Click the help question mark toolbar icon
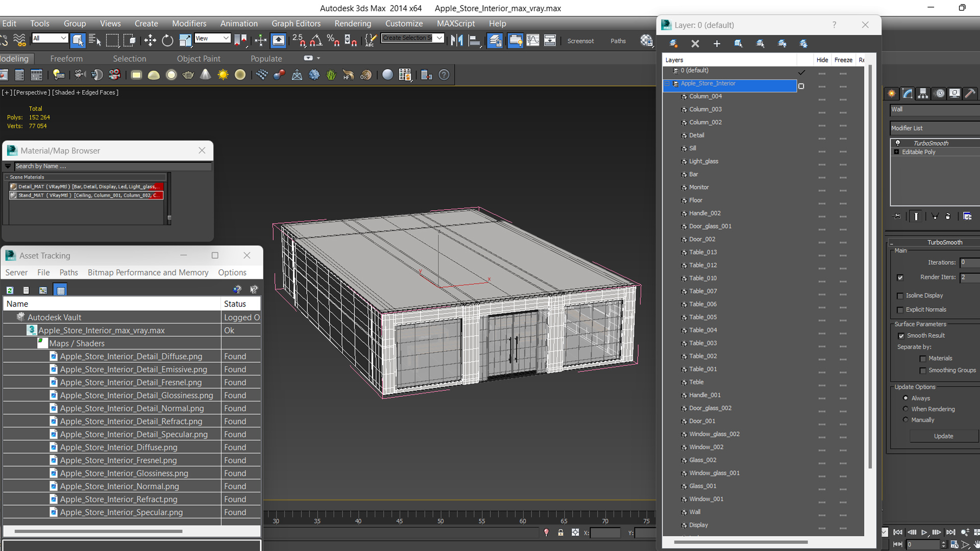 [444, 75]
